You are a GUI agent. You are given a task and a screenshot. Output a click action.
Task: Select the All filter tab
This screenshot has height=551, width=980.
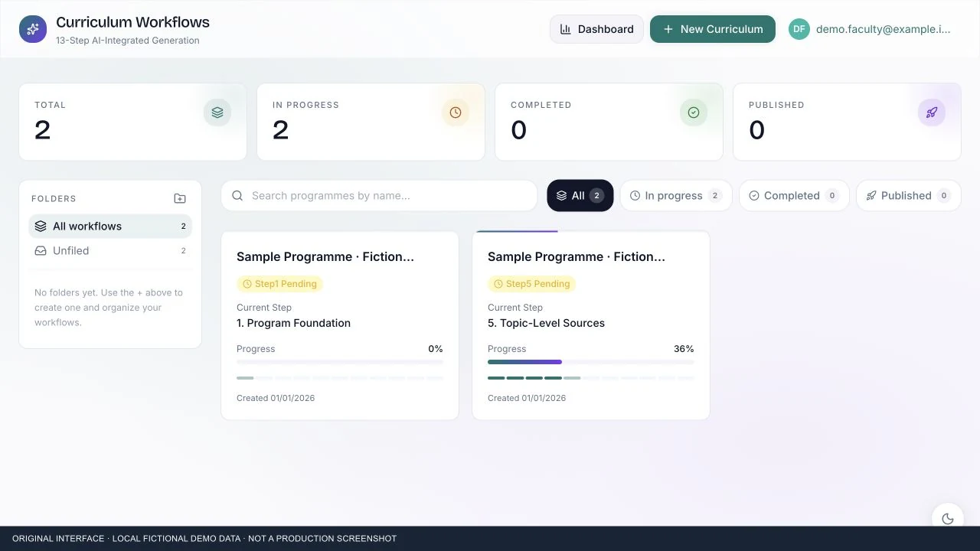(580, 196)
